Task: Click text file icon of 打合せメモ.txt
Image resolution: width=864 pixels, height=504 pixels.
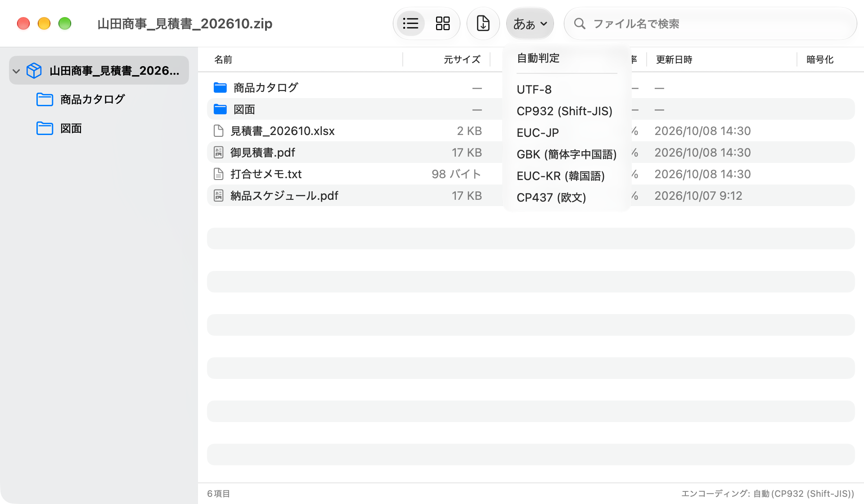Action: coord(218,174)
